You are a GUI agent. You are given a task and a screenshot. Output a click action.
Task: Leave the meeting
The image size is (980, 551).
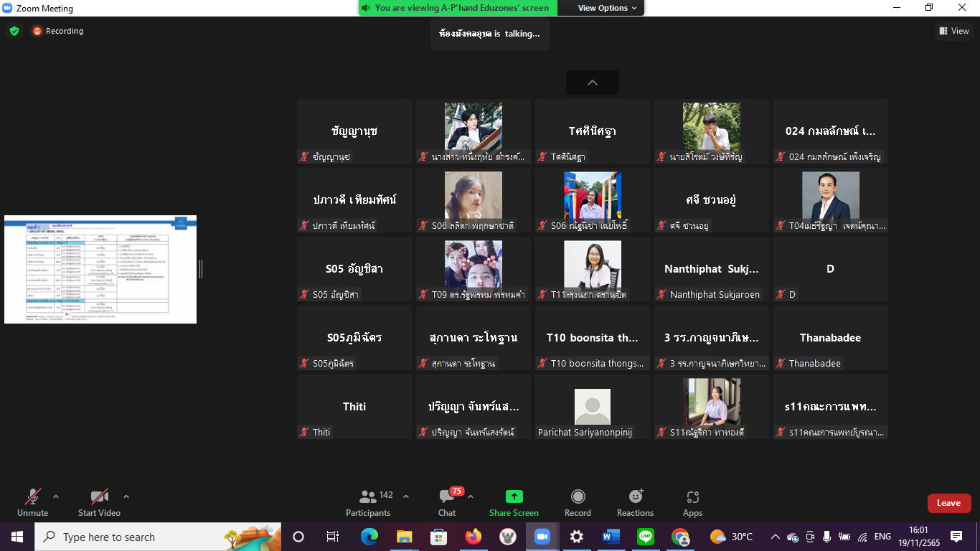coord(948,503)
